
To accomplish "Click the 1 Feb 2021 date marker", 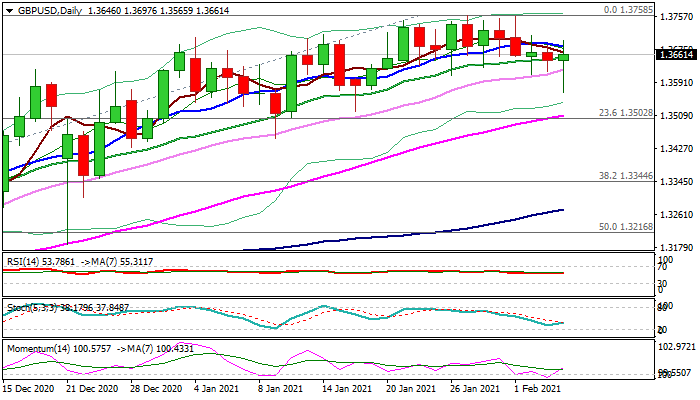I will (535, 387).
